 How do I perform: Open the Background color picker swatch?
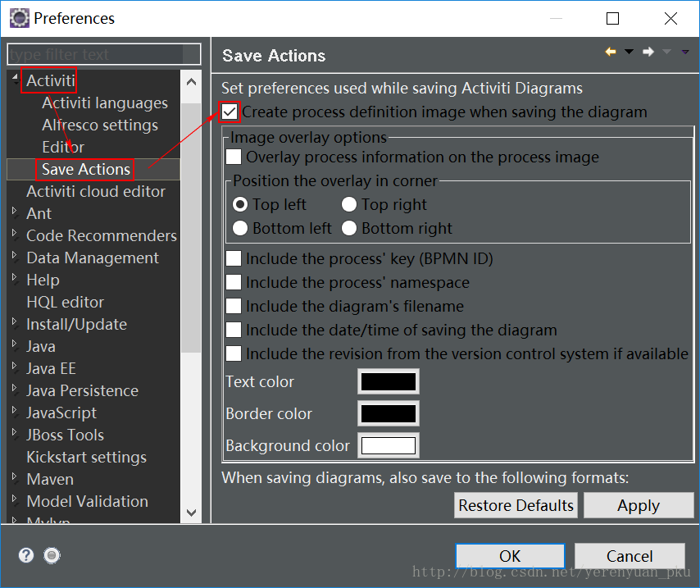(x=389, y=445)
